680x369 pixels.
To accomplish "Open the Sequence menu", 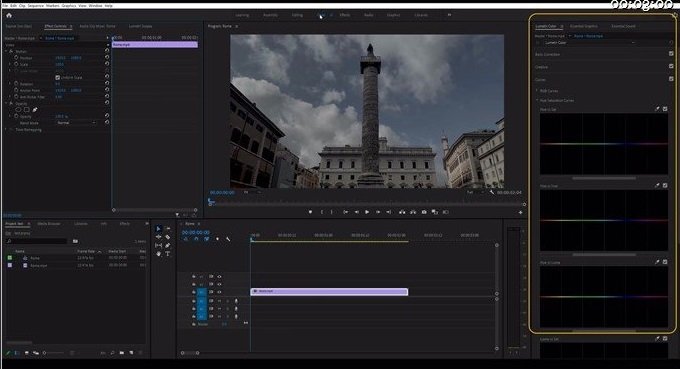I will click(36, 6).
